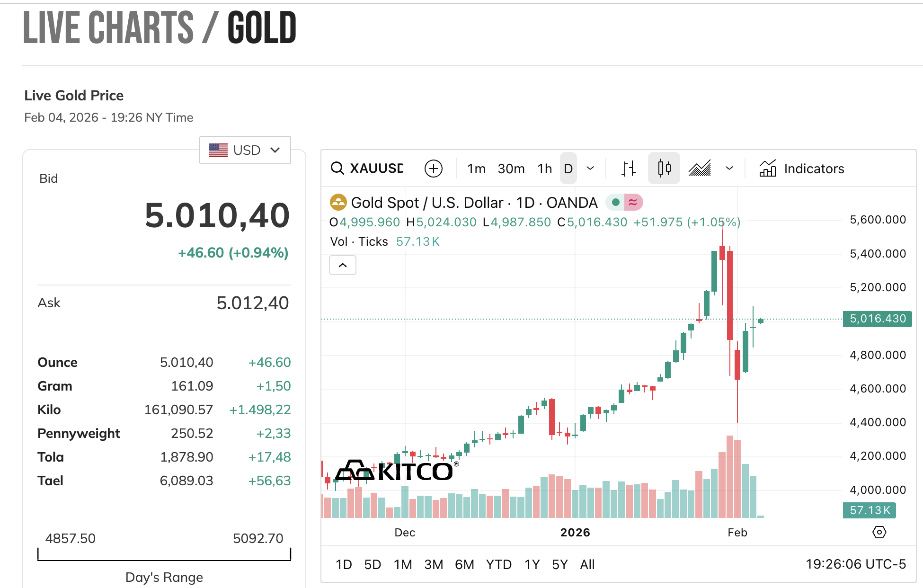The height and width of the screenshot is (588, 923).
Task: Select the candlestick chart style icon
Action: tap(664, 169)
